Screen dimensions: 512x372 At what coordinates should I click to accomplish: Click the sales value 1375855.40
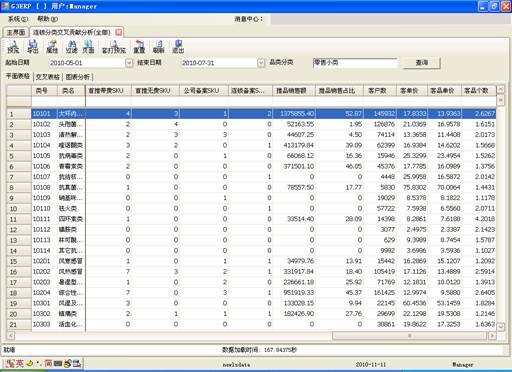tap(294, 114)
